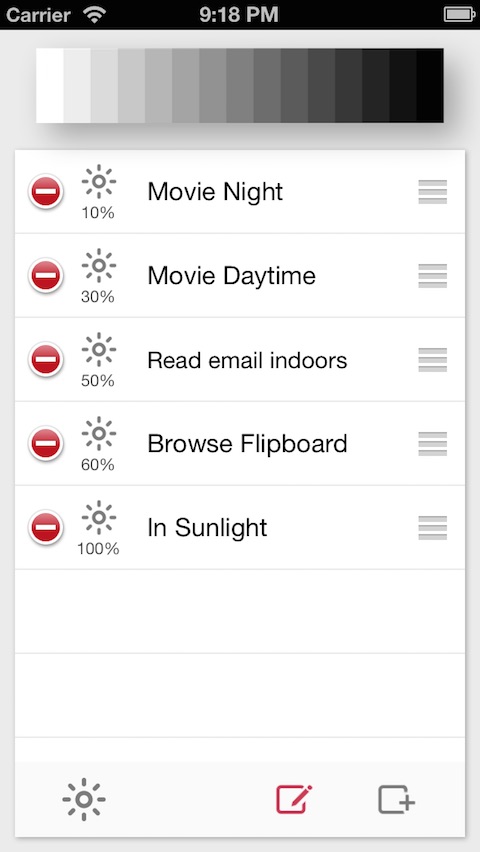The image size is (480, 852).
Task: Tap the 50% brightness icon for Read email
Action: 98,360
